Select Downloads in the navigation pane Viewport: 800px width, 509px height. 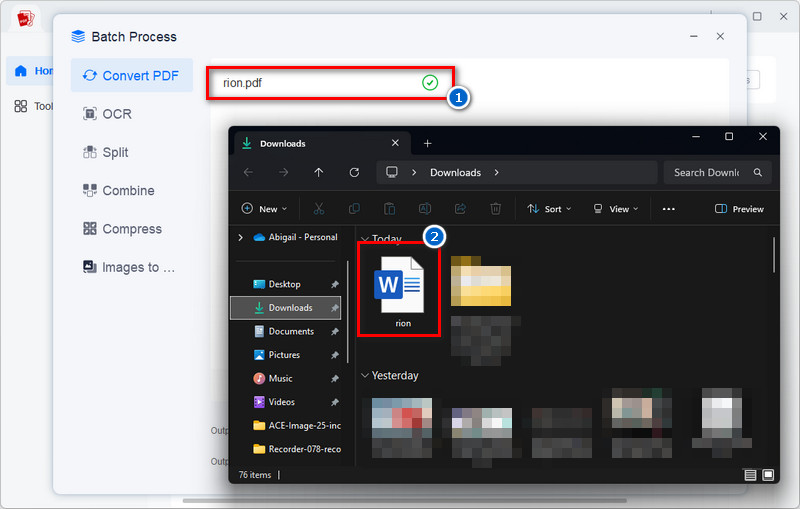pos(286,308)
